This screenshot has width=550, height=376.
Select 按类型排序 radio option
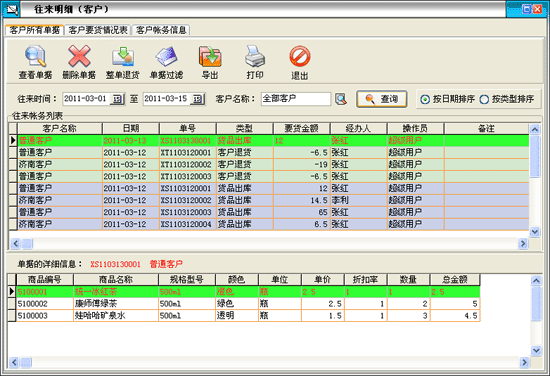click(507, 99)
